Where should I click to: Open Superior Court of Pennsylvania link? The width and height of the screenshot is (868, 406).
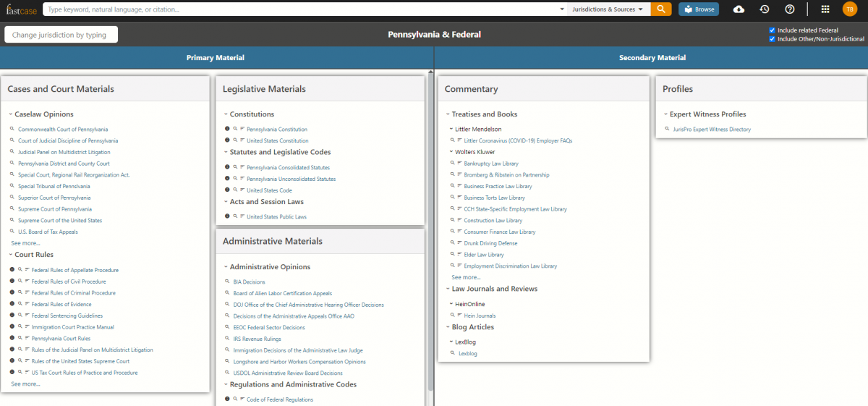click(54, 198)
